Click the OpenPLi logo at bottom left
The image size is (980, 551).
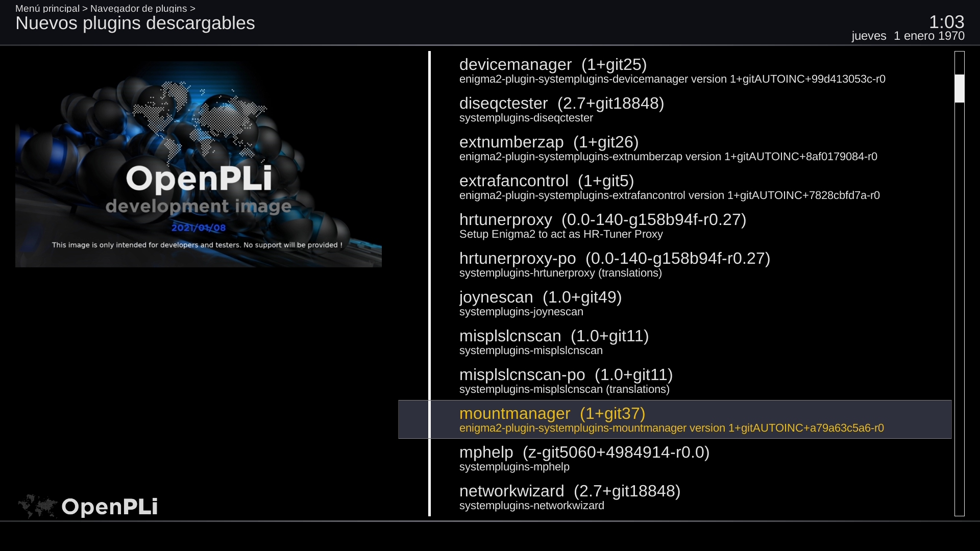(x=88, y=506)
